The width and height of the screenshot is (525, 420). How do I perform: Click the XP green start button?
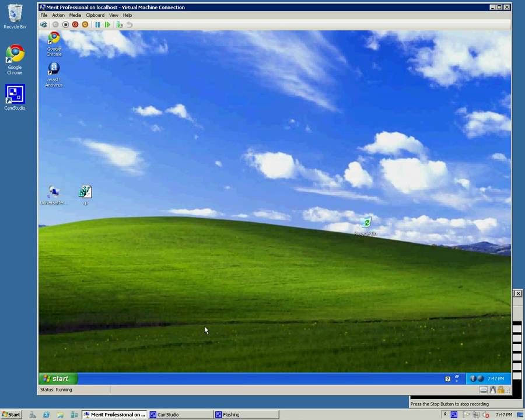tap(58, 379)
